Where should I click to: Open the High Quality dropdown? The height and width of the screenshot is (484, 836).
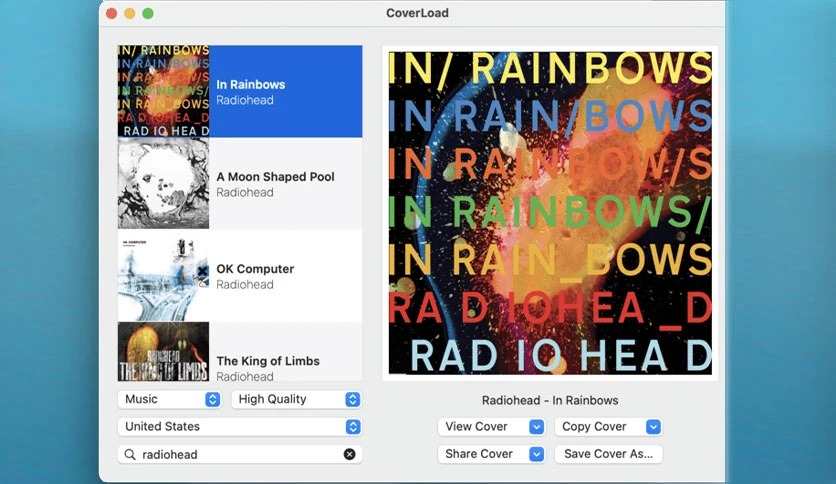point(296,399)
